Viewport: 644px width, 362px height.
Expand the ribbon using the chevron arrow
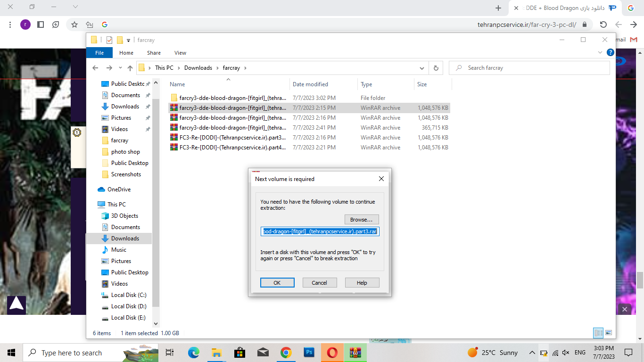click(600, 53)
